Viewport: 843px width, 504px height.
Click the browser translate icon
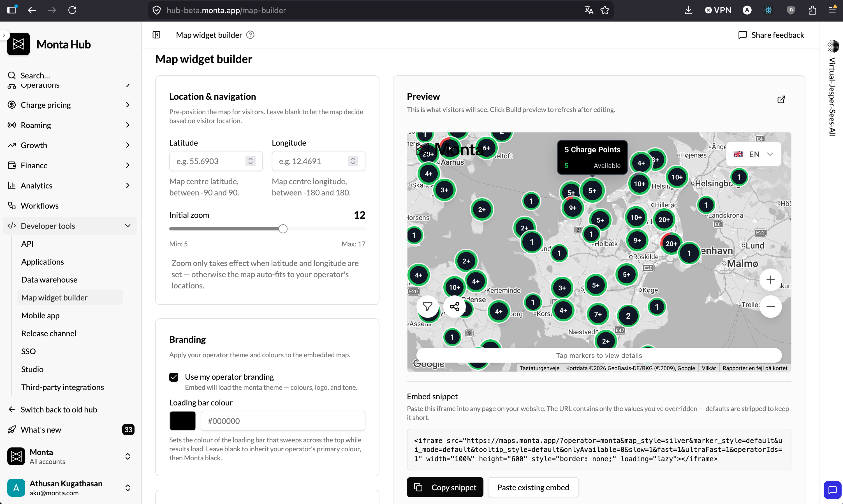pyautogui.click(x=589, y=10)
